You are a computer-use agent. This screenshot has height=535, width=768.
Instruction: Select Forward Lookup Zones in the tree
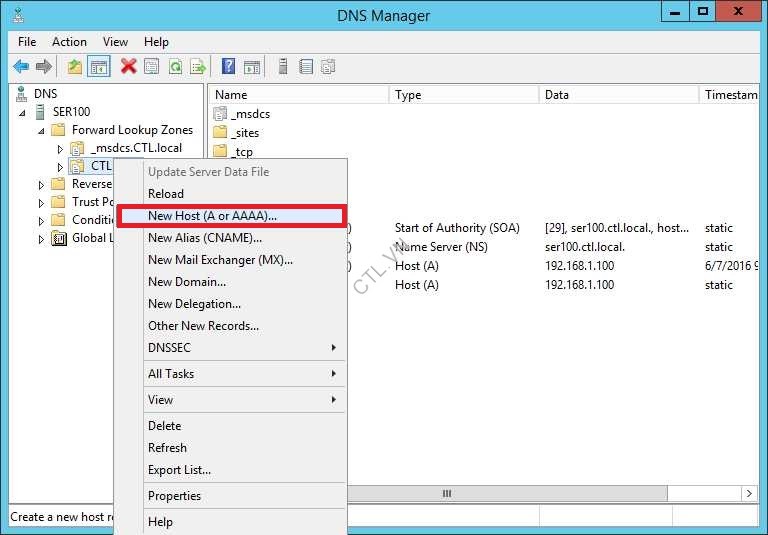[132, 130]
